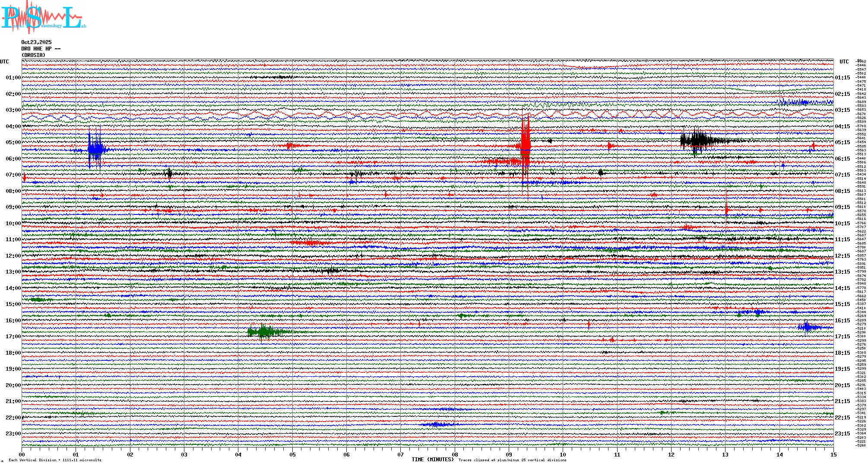
Task: Click the Each Vertical Division scale note
Action: click(x=55, y=460)
